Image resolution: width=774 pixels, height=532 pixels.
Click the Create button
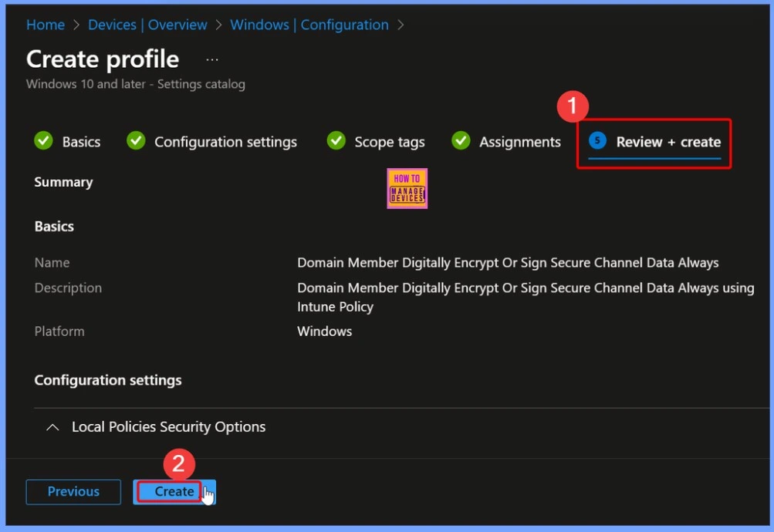click(174, 492)
